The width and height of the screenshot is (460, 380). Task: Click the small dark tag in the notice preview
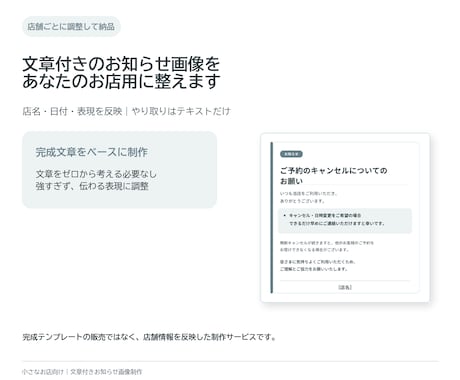tap(291, 154)
